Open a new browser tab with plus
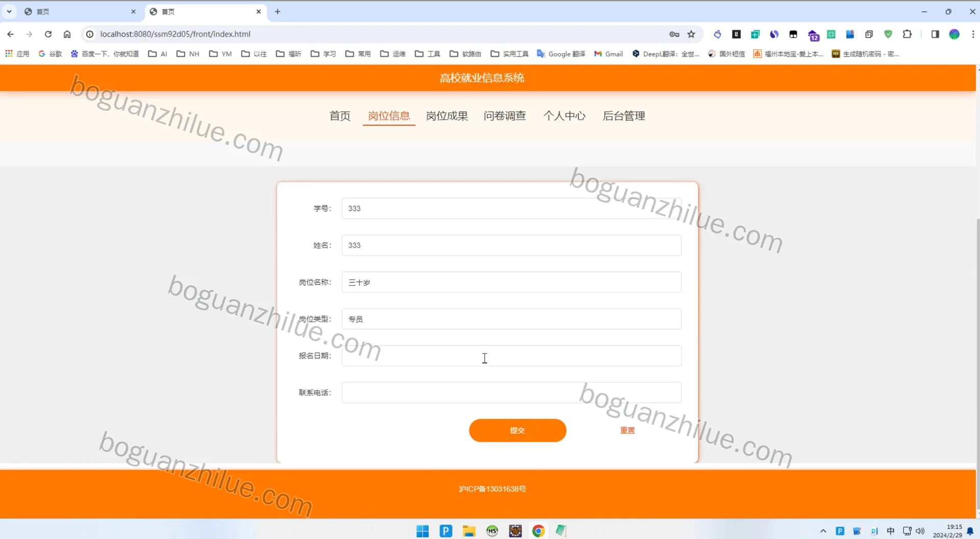 click(x=278, y=12)
